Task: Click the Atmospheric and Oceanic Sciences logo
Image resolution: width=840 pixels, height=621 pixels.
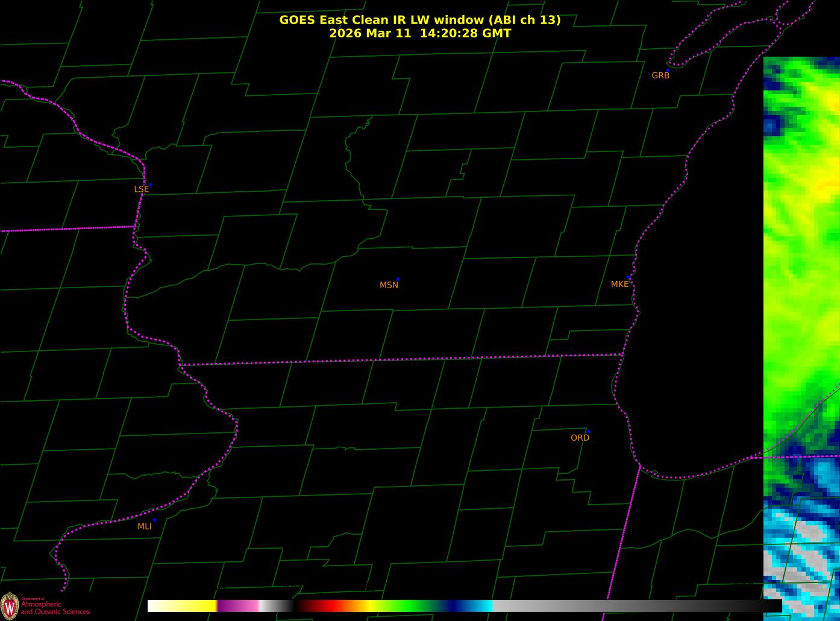Action: tap(45, 605)
